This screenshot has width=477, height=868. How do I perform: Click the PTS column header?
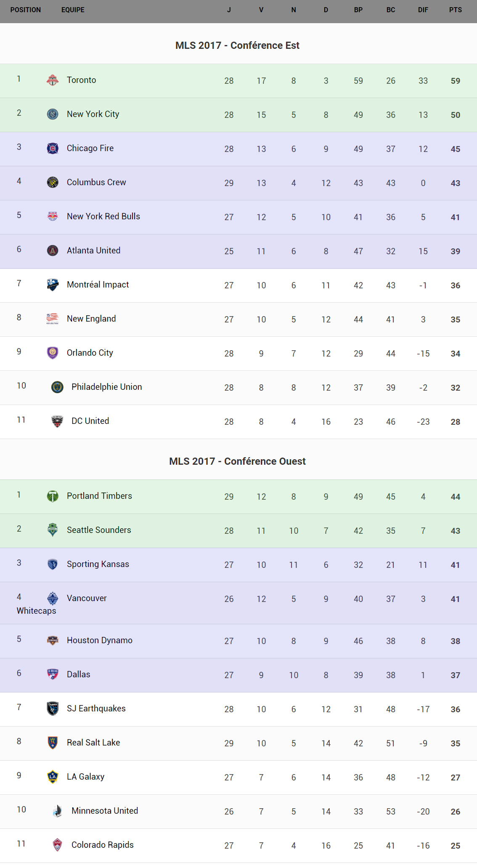click(455, 10)
